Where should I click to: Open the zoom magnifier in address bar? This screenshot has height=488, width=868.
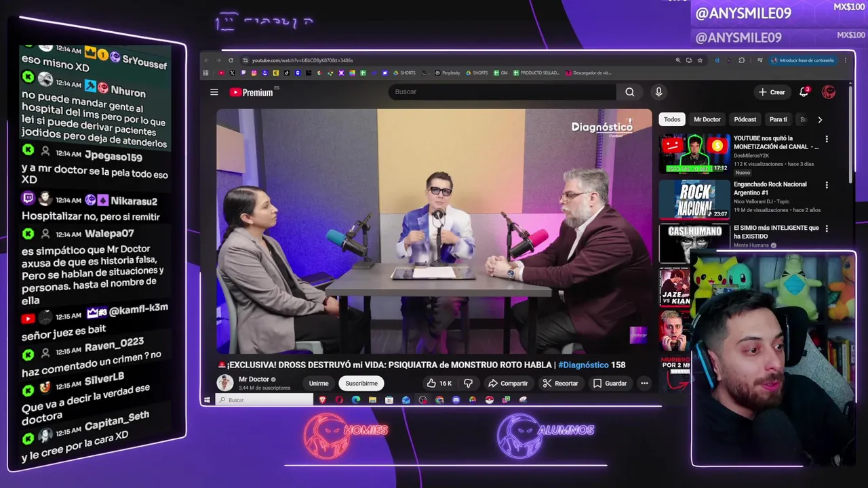click(x=677, y=60)
